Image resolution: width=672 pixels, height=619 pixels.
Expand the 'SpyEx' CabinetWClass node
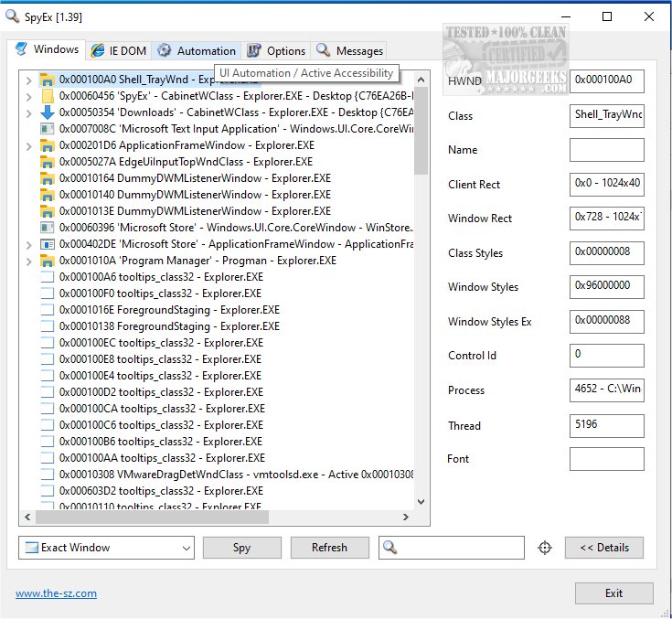(x=28, y=96)
